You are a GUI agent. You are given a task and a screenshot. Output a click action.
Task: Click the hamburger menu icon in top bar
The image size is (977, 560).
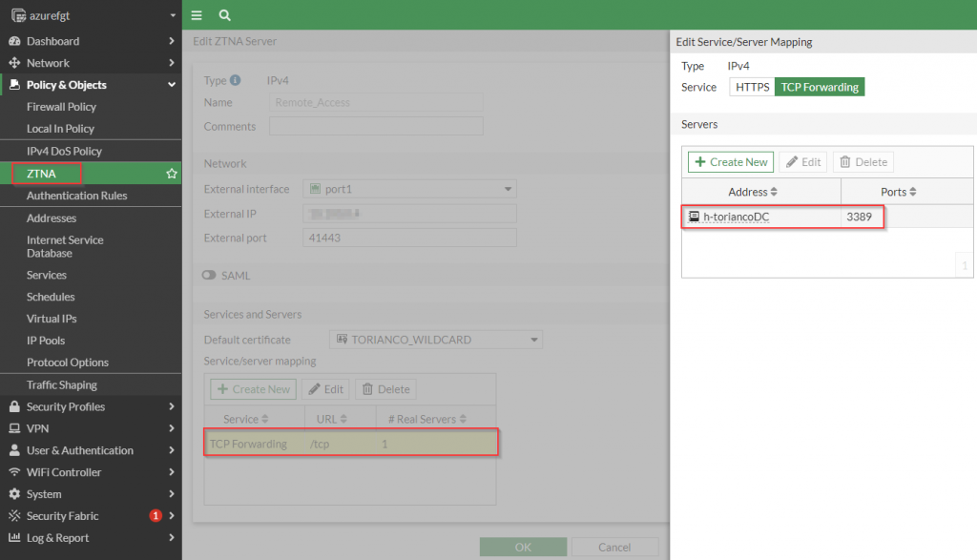click(197, 15)
